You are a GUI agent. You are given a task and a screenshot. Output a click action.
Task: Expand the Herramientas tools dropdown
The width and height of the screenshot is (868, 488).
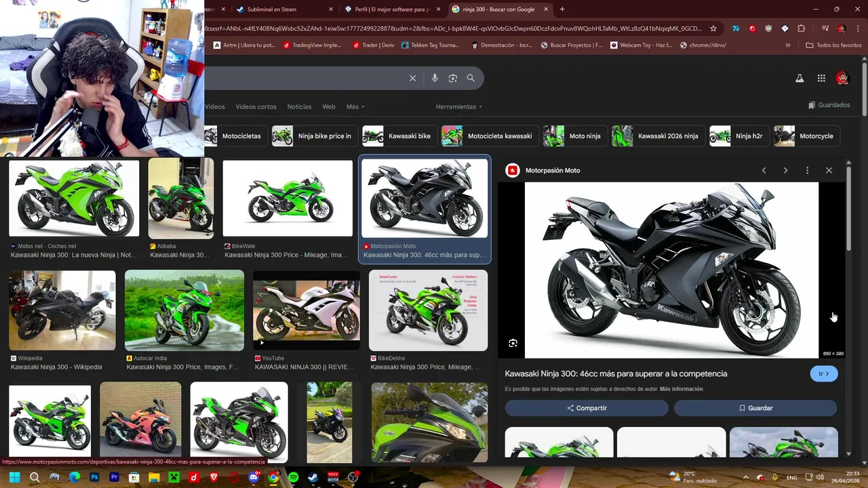point(459,107)
